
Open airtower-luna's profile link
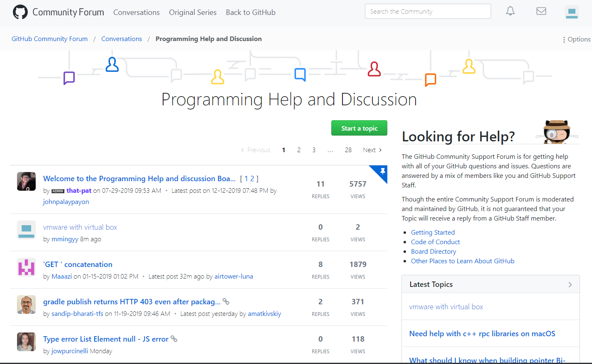click(234, 277)
